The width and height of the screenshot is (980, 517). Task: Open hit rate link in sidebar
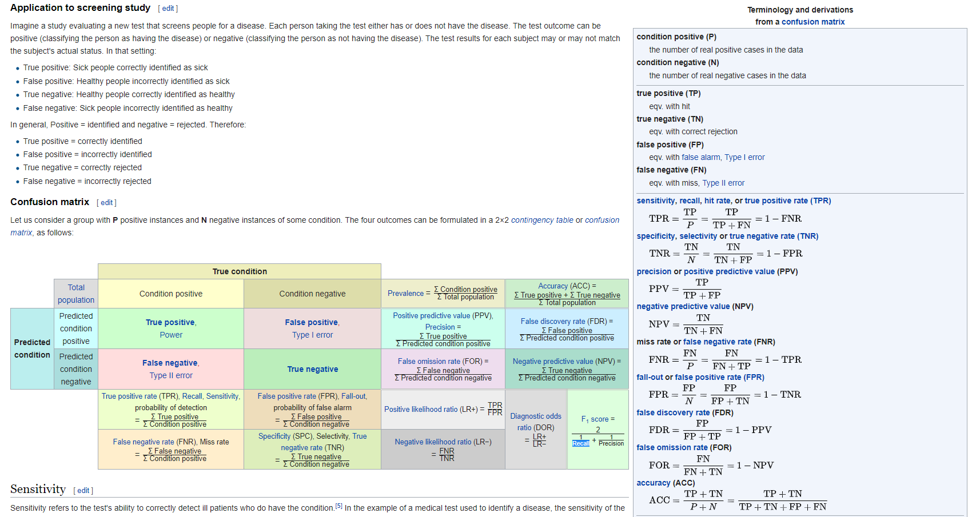(718, 201)
